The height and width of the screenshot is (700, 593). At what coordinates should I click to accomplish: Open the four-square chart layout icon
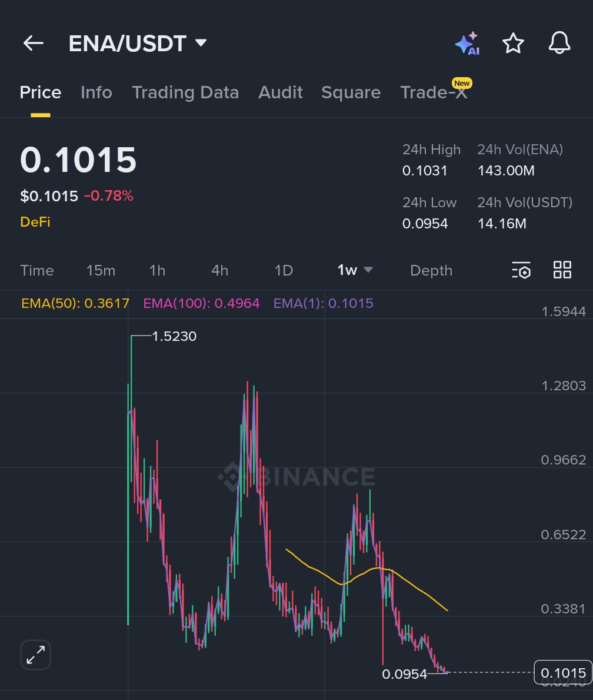point(562,270)
